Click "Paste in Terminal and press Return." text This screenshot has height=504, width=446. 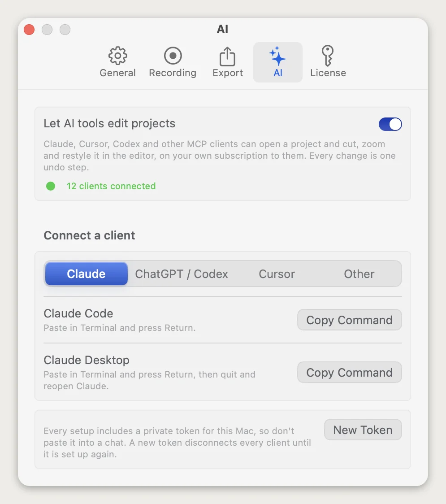point(120,328)
